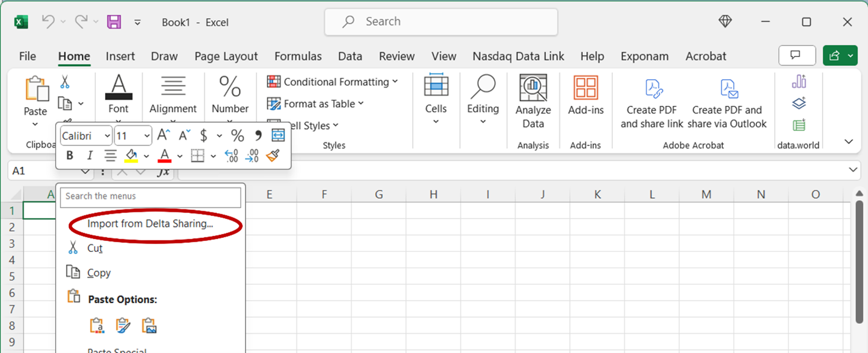Choose Copy from the context menu
The height and width of the screenshot is (353, 868).
pos(98,273)
